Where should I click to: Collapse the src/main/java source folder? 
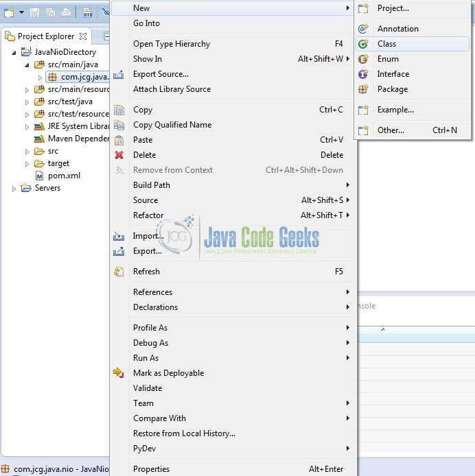click(27, 65)
